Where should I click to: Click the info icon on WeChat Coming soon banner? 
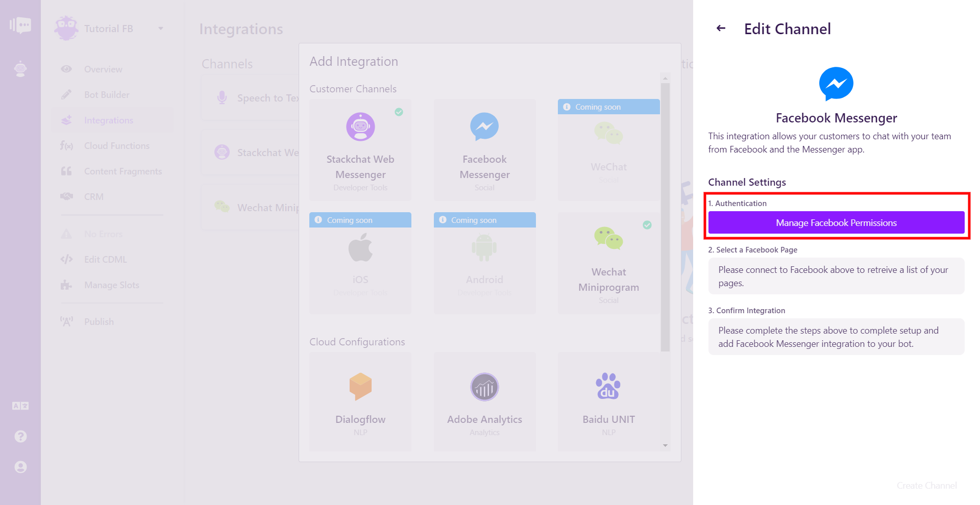click(x=567, y=107)
